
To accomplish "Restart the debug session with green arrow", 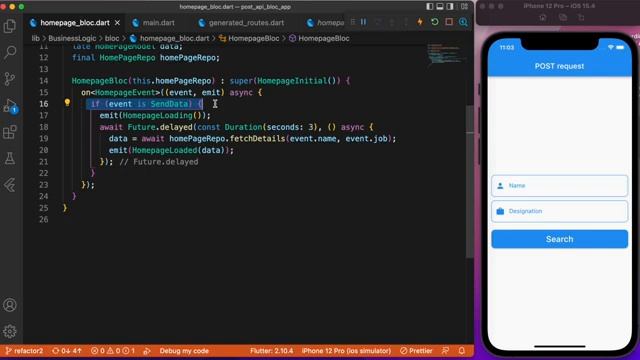I will pos(434,22).
